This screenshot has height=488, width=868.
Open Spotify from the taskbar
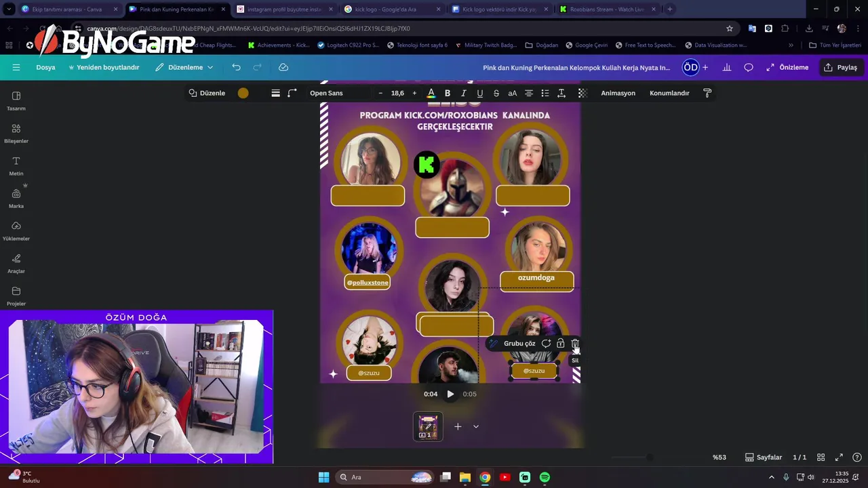pyautogui.click(x=545, y=477)
